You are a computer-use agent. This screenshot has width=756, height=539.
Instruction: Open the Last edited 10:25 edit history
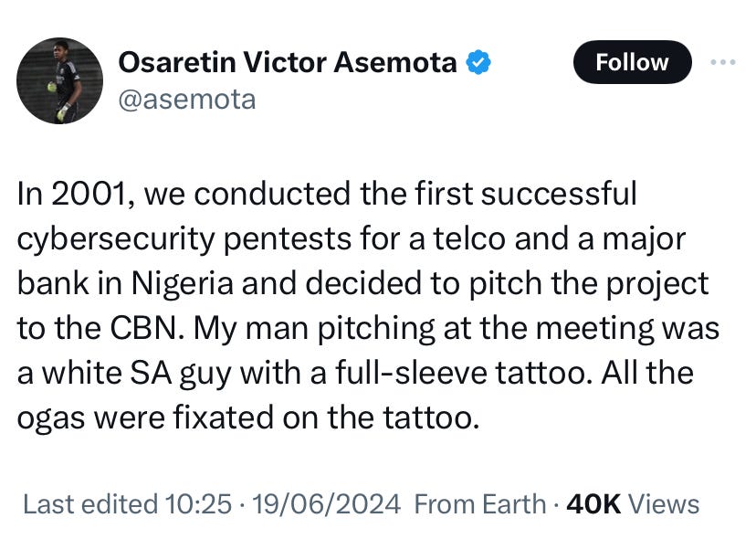point(127,504)
